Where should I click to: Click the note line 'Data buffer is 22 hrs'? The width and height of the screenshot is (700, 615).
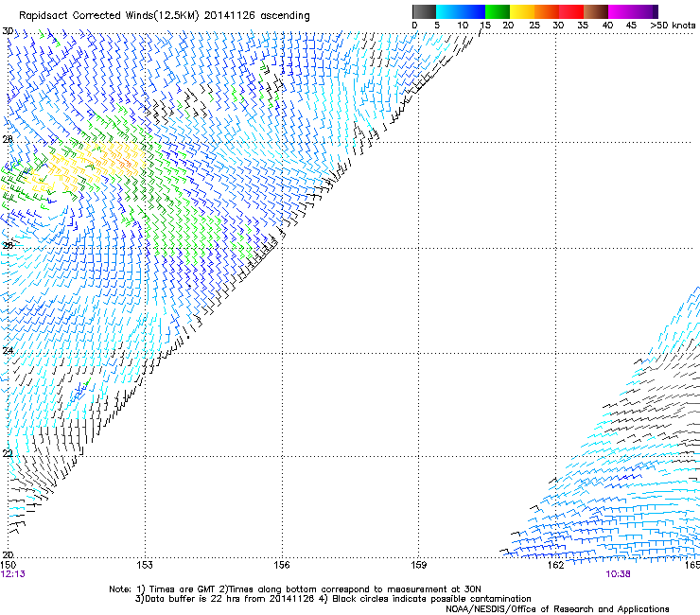(x=193, y=599)
